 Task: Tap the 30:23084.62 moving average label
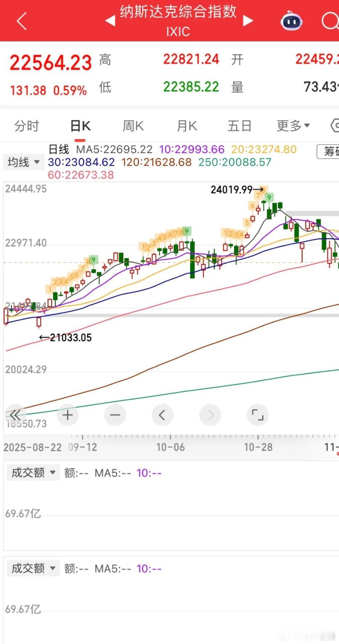click(x=81, y=162)
